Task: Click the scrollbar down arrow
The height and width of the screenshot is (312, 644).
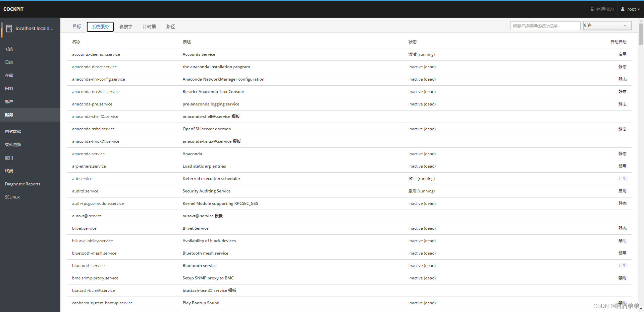Action: click(641, 309)
